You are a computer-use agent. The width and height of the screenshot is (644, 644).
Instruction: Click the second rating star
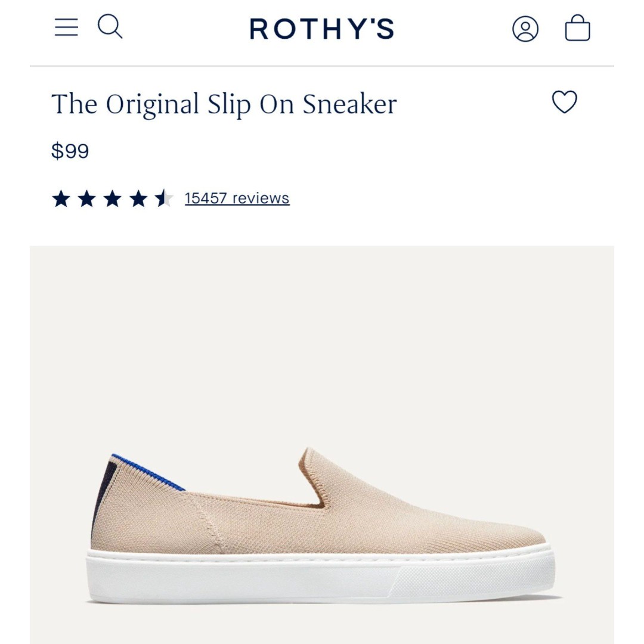point(86,199)
